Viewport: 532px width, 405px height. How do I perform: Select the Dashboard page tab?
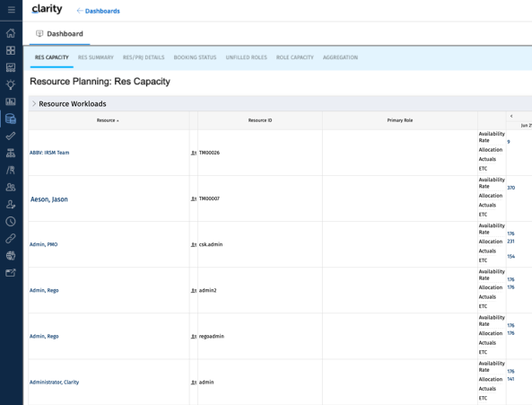pos(60,33)
